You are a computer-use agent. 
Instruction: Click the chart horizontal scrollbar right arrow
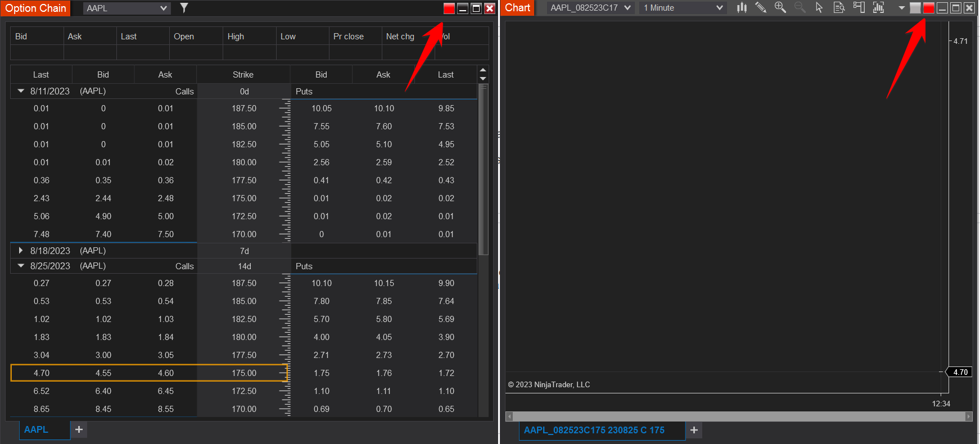[969, 416]
